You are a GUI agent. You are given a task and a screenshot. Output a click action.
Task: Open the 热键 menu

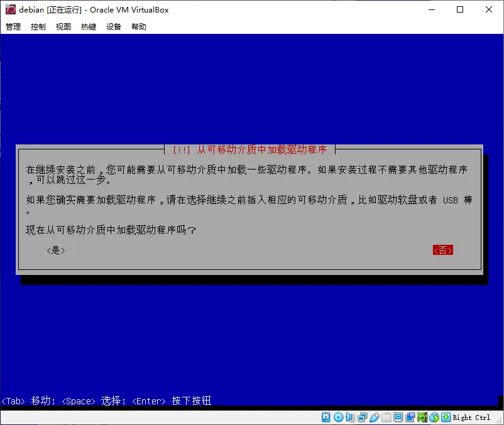[89, 26]
